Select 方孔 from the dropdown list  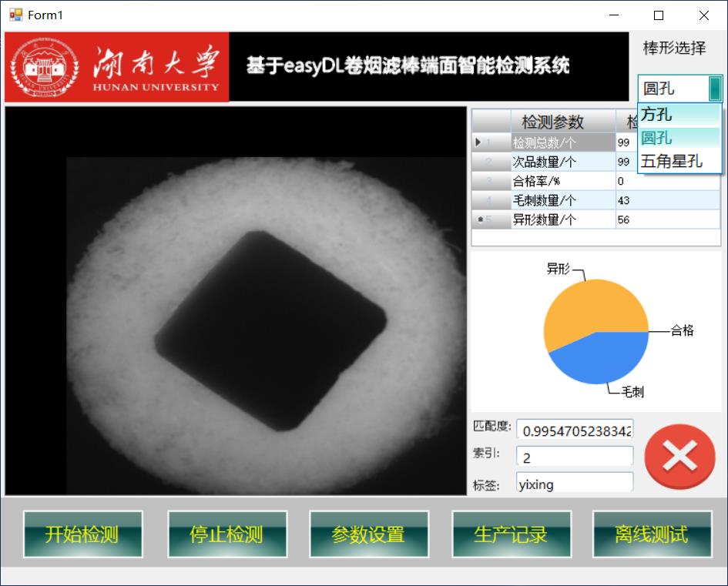(x=679, y=114)
